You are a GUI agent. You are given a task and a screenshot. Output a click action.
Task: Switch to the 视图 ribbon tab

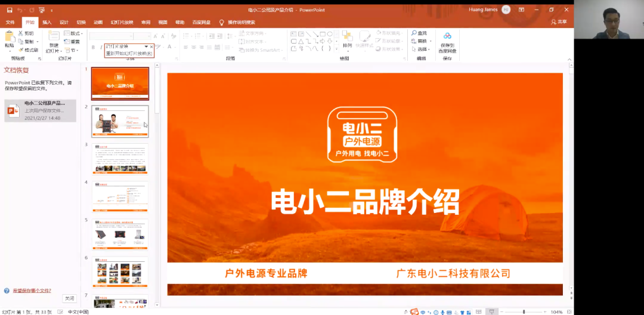click(163, 22)
